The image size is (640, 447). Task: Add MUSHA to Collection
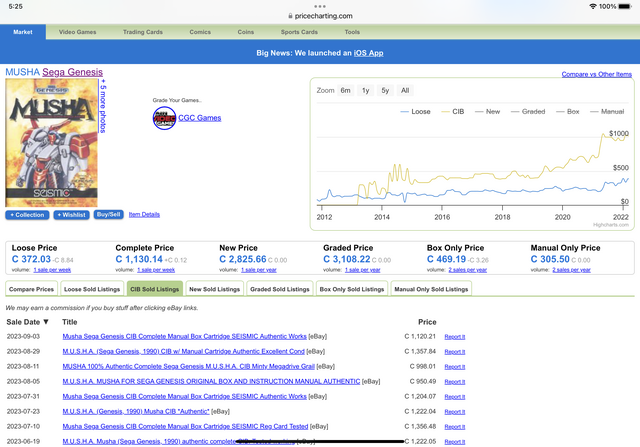[x=27, y=215]
